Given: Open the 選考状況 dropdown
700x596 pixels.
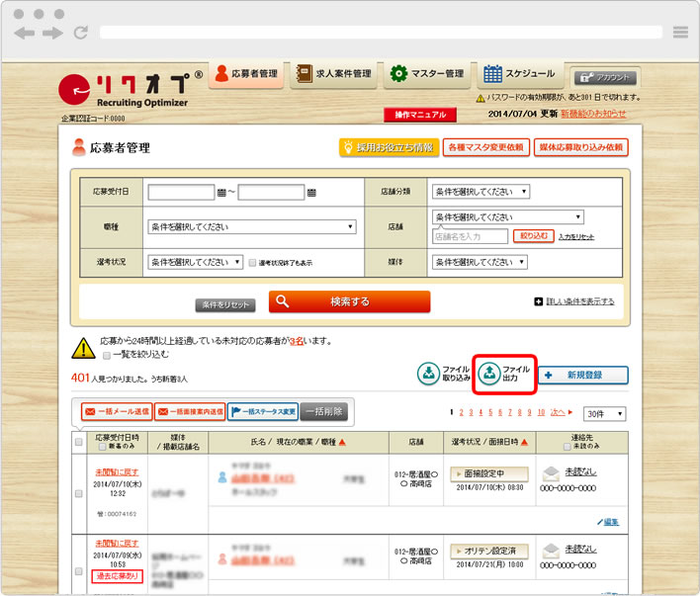Looking at the screenshot, I should click(195, 262).
